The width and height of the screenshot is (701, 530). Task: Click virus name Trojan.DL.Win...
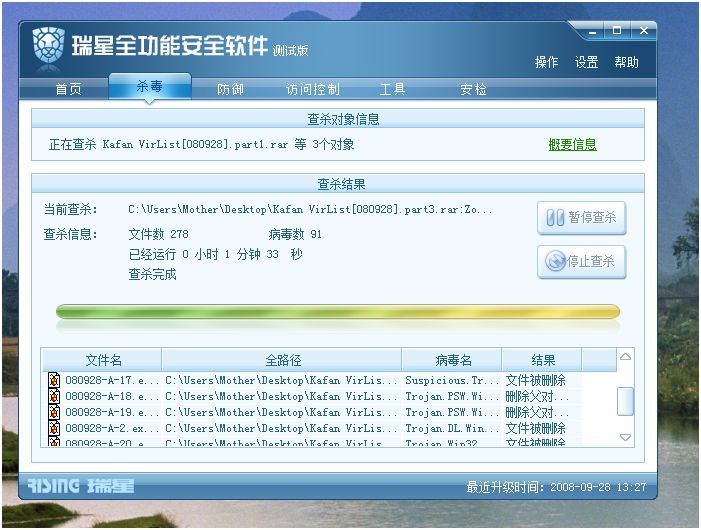tap(452, 428)
